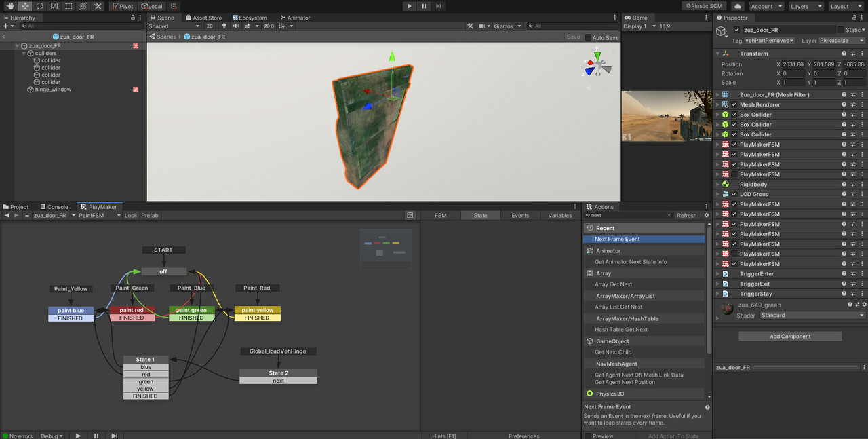Viewport: 868px width, 439px height.
Task: Select hinge_window in Hierarchy
Action: [x=53, y=90]
